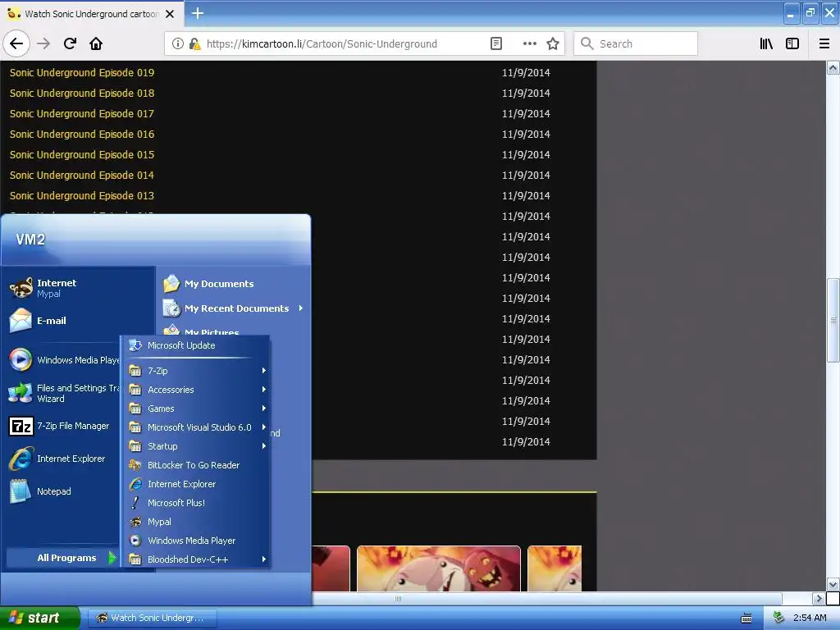Click the keyboard icon in taskbar
Viewport: 840px width, 630px height.
(x=746, y=619)
